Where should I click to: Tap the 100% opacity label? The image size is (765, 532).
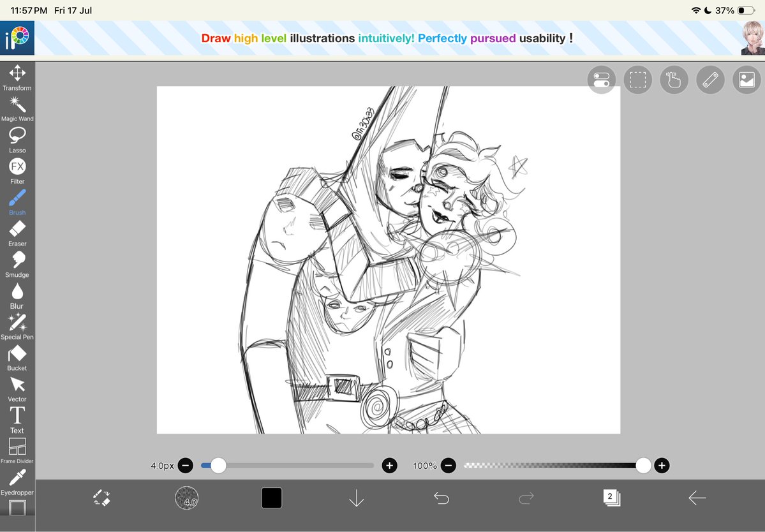(x=425, y=466)
